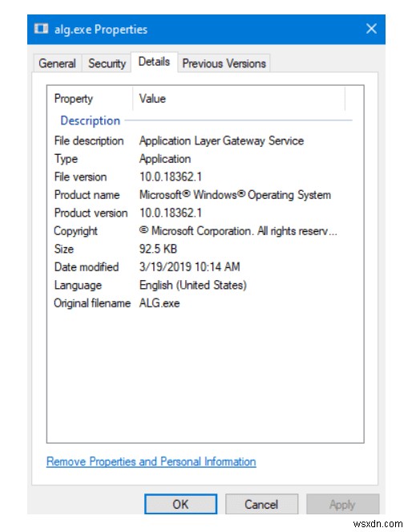Select the Language property label
The width and height of the screenshot is (412, 532).
point(78,285)
